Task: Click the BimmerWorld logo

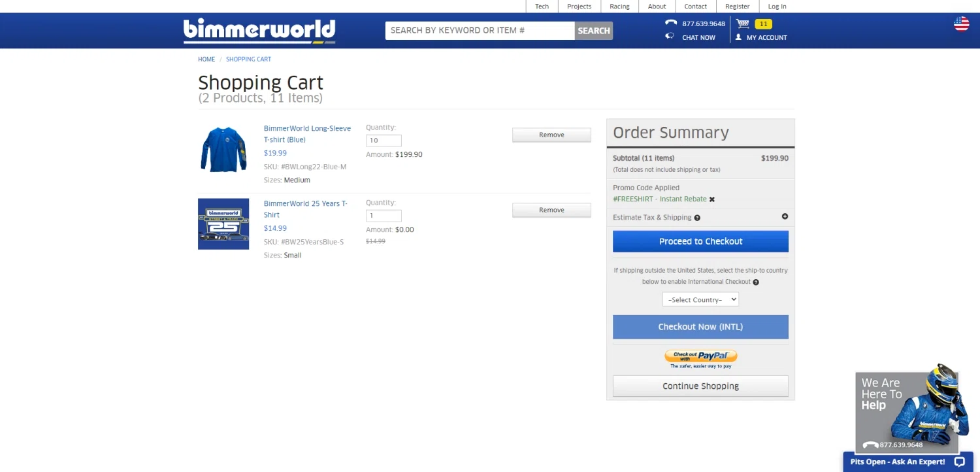Action: coord(259,31)
